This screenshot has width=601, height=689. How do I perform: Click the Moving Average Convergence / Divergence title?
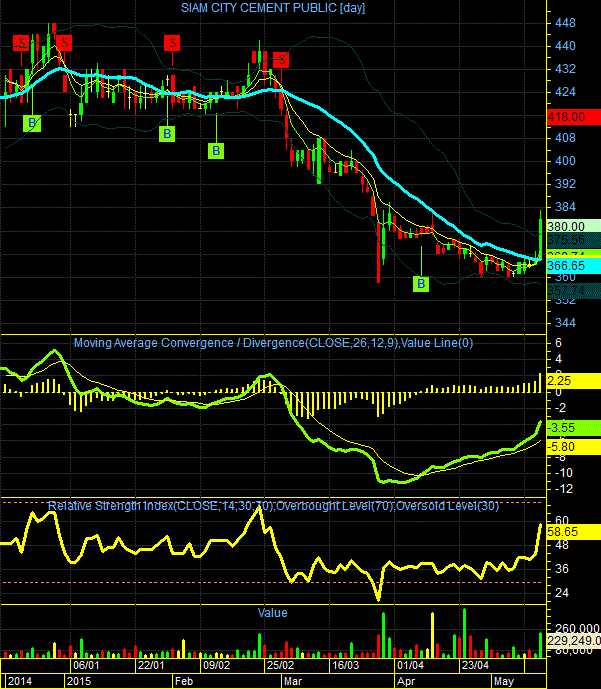click(x=273, y=343)
